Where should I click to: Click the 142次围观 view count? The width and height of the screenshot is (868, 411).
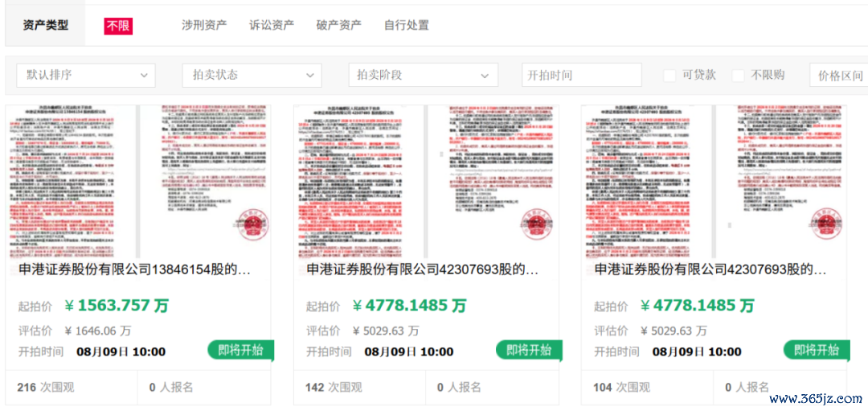tap(334, 387)
